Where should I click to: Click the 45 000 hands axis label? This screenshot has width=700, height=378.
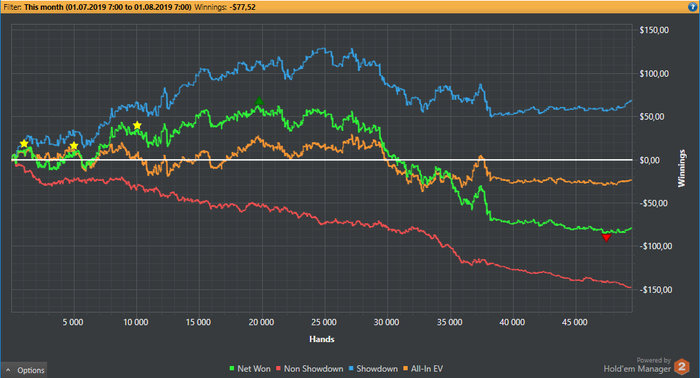pyautogui.click(x=575, y=322)
